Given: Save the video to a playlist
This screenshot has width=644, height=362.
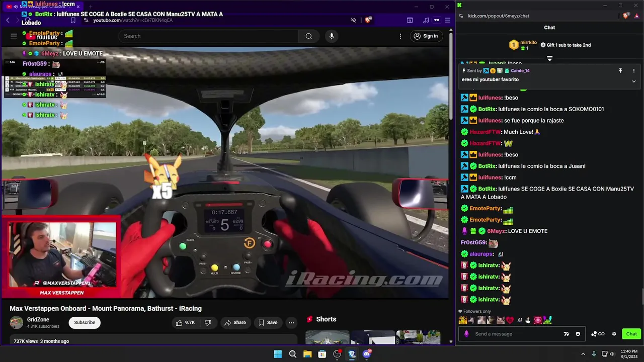Looking at the screenshot, I should tap(268, 323).
